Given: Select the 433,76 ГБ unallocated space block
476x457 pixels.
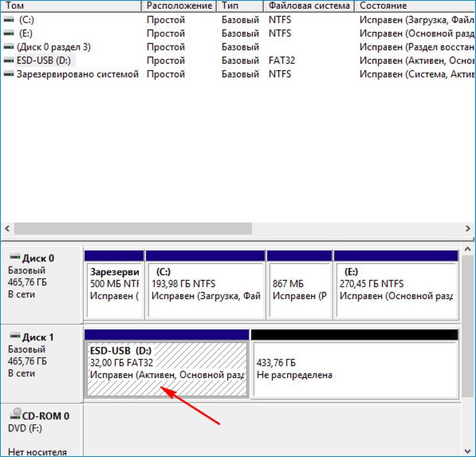Looking at the screenshot, I should click(x=354, y=367).
